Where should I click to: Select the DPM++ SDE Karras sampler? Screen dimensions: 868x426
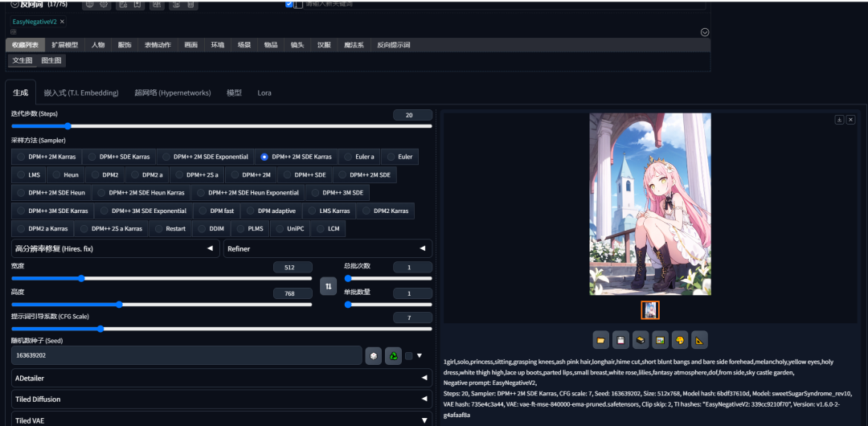coord(119,157)
